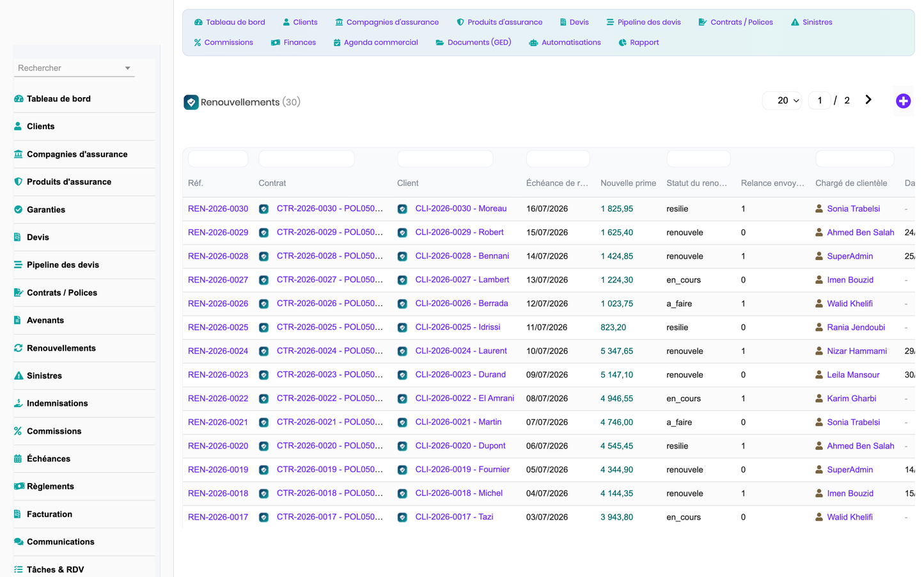
Task: Click the Indemnisations hand icon in sidebar
Action: click(19, 403)
